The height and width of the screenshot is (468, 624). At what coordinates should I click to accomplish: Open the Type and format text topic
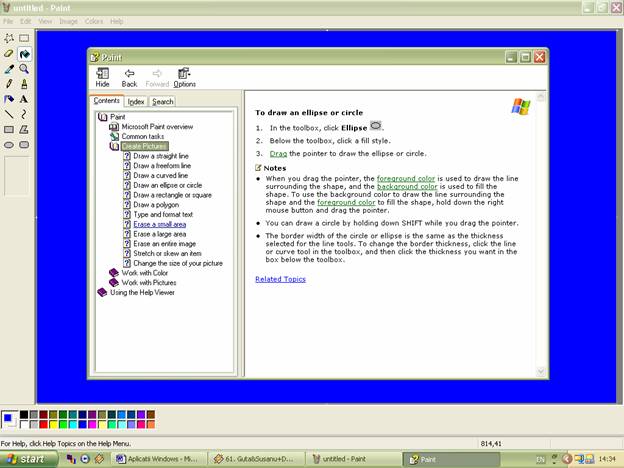(x=163, y=214)
